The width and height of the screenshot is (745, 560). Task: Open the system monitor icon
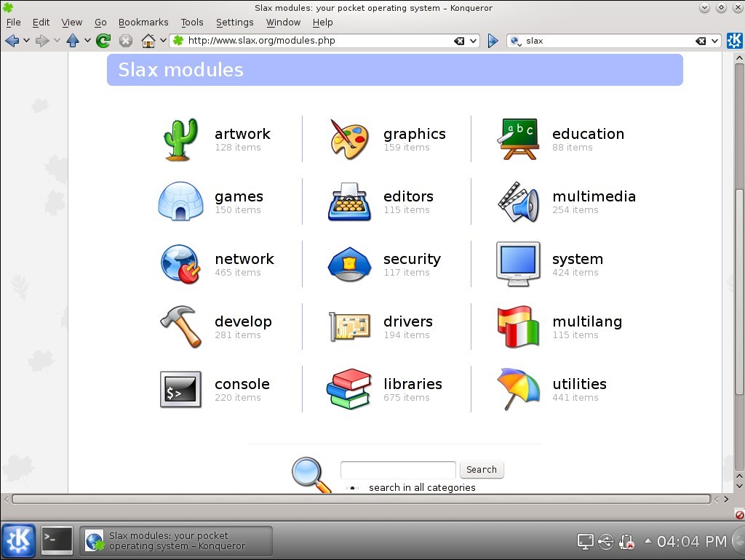518,264
